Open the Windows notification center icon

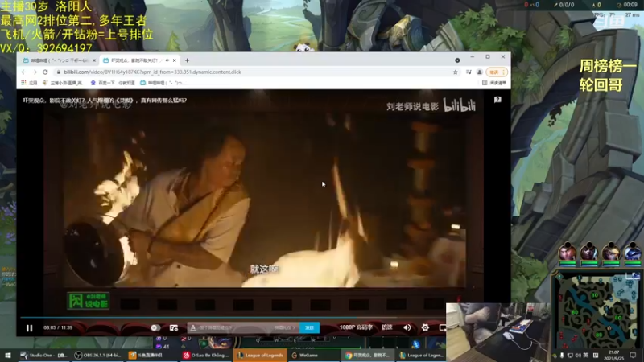point(633,355)
